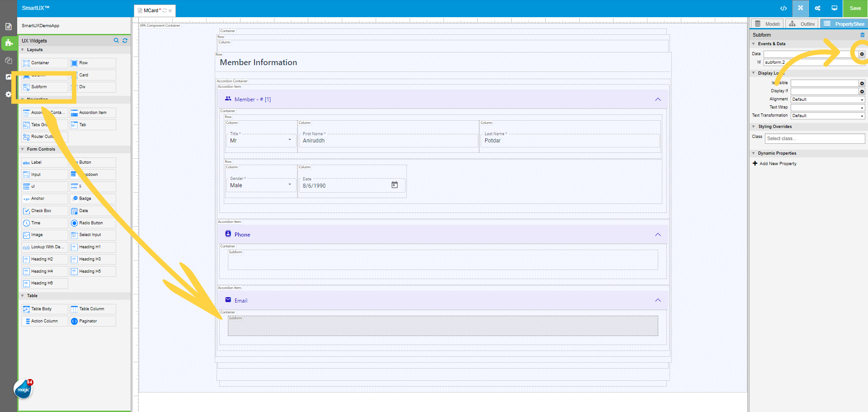Click the gear icon beside the Data field

click(862, 54)
